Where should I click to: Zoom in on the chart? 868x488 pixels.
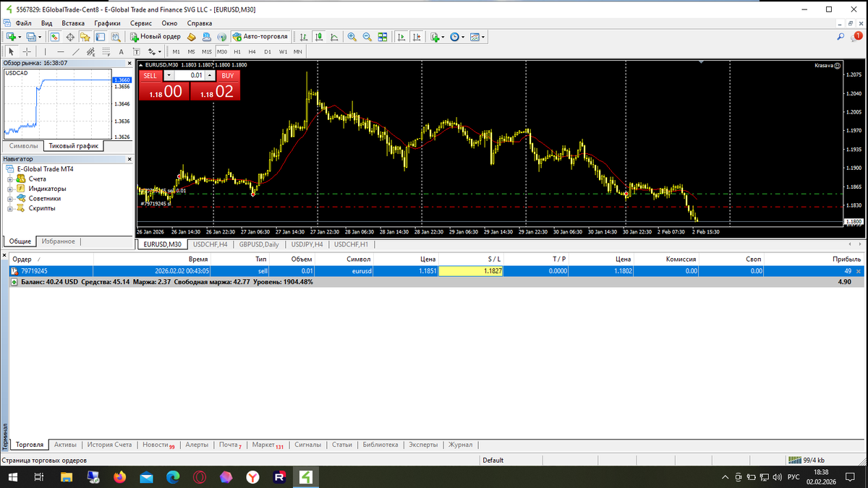tap(352, 36)
